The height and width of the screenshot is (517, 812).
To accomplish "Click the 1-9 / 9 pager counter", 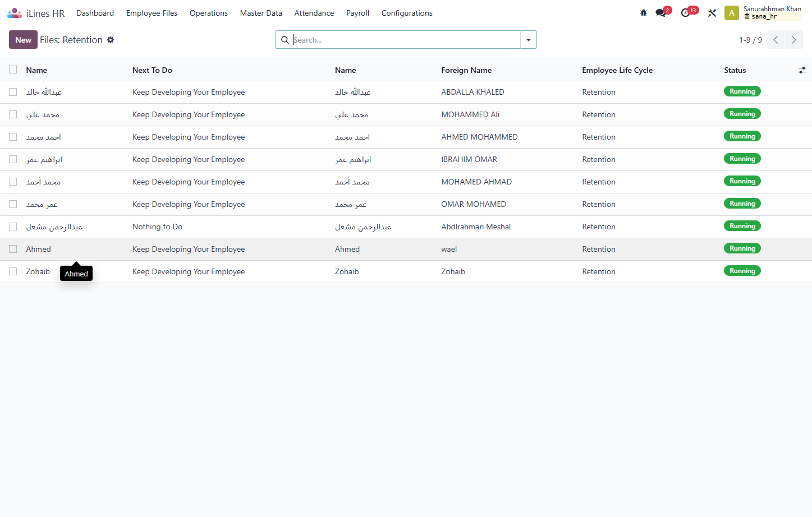I will 750,40.
